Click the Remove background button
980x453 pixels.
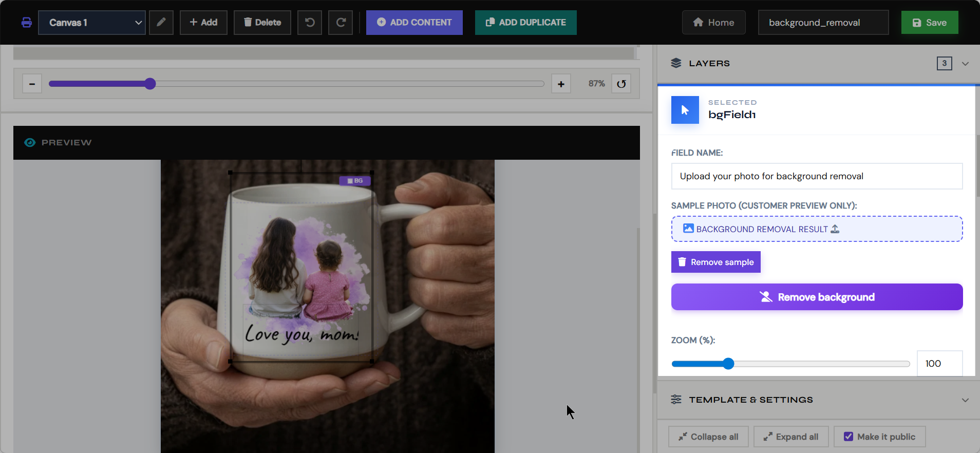pyautogui.click(x=817, y=297)
